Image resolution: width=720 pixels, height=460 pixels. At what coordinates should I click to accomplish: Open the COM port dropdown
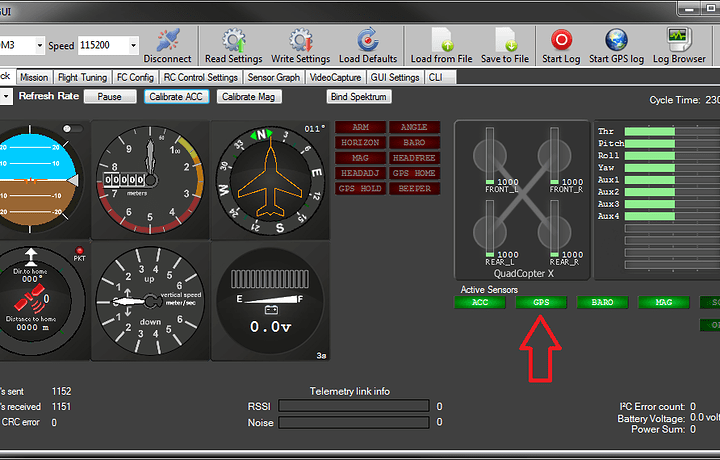pos(39,45)
